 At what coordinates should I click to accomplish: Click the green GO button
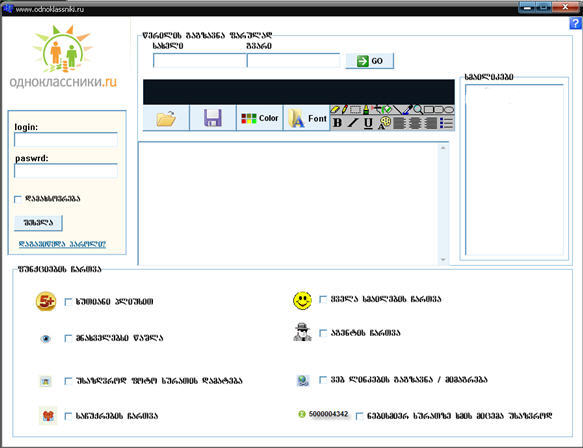pos(370,61)
